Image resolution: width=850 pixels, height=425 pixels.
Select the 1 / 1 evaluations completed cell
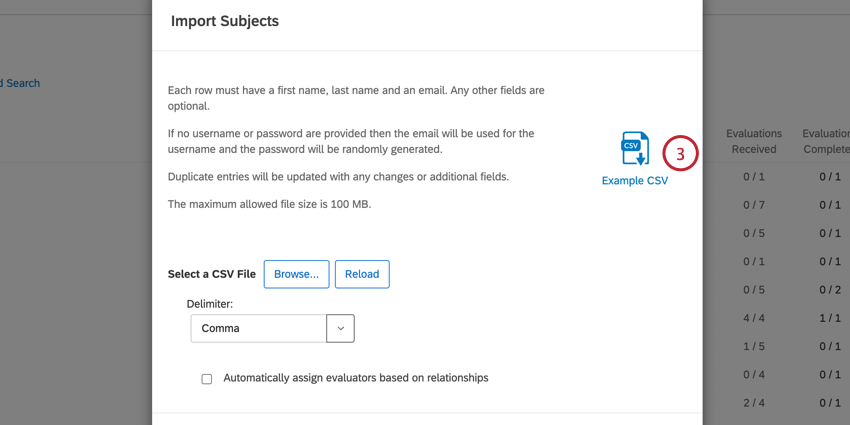pos(830,318)
